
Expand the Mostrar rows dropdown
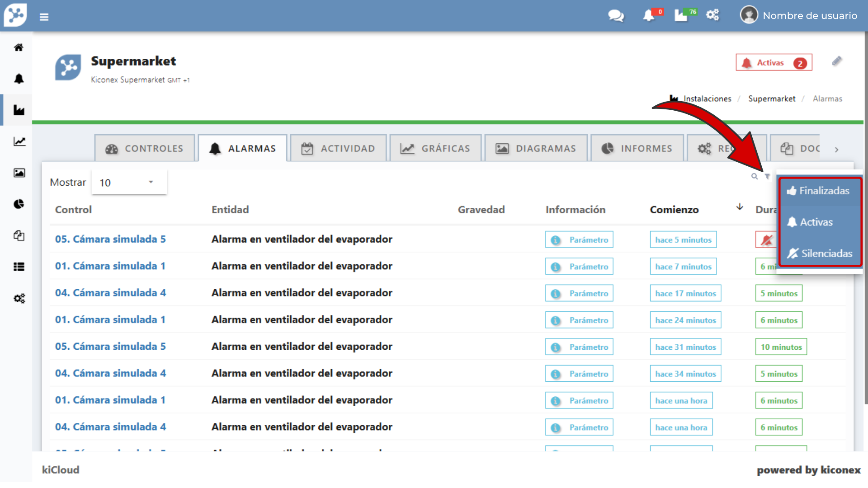[x=129, y=183]
